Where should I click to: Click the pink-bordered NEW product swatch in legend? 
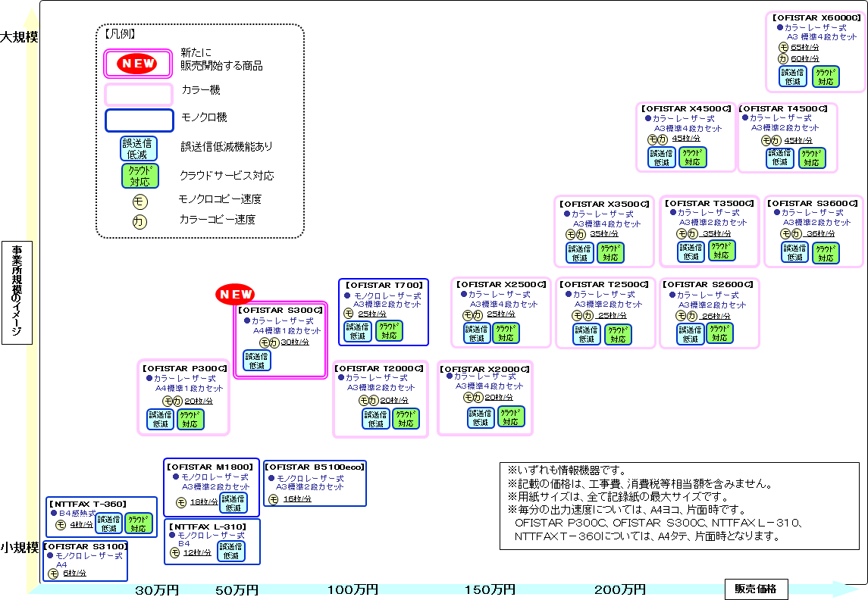tap(138, 64)
